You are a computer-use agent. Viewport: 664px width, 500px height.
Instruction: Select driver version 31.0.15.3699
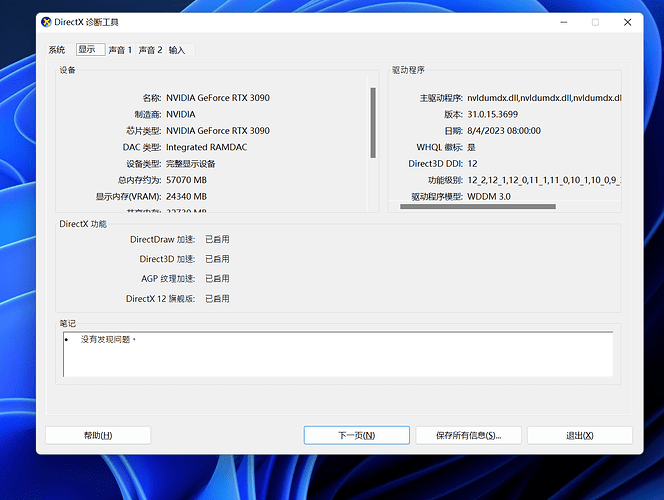coord(492,114)
